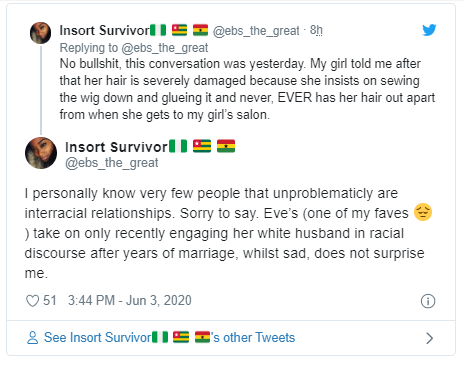The image size is (464, 365).
Task: Like the tweet with the heart icon
Action: click(32, 301)
